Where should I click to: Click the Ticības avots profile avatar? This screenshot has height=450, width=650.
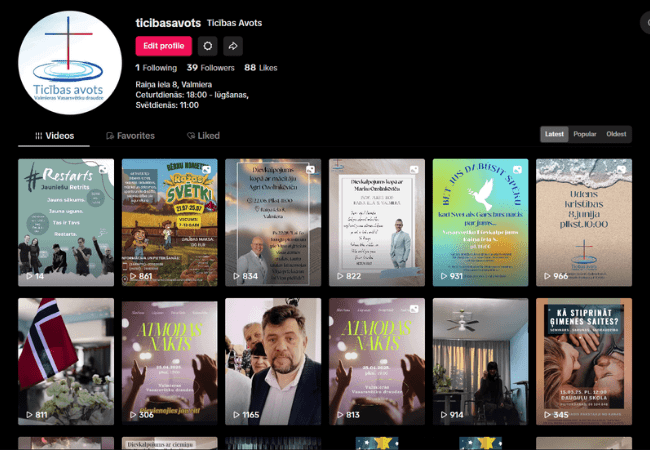coord(70,62)
